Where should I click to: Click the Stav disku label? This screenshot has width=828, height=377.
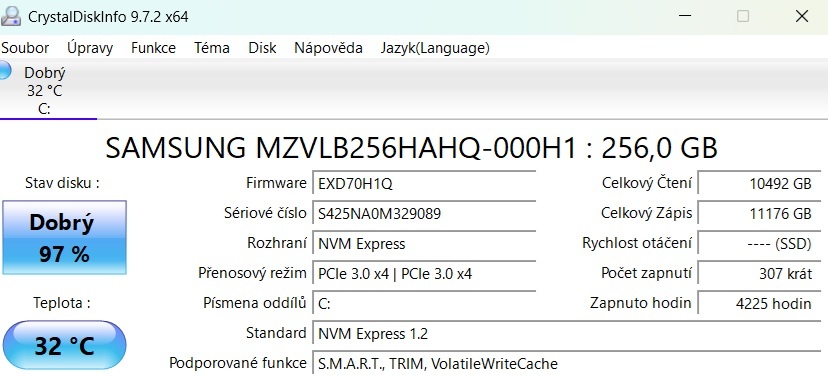(x=62, y=183)
